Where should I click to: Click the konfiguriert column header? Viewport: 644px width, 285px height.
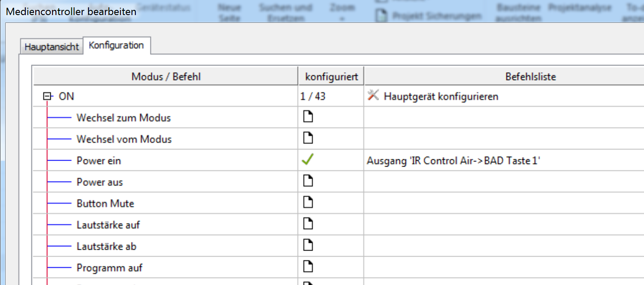331,77
